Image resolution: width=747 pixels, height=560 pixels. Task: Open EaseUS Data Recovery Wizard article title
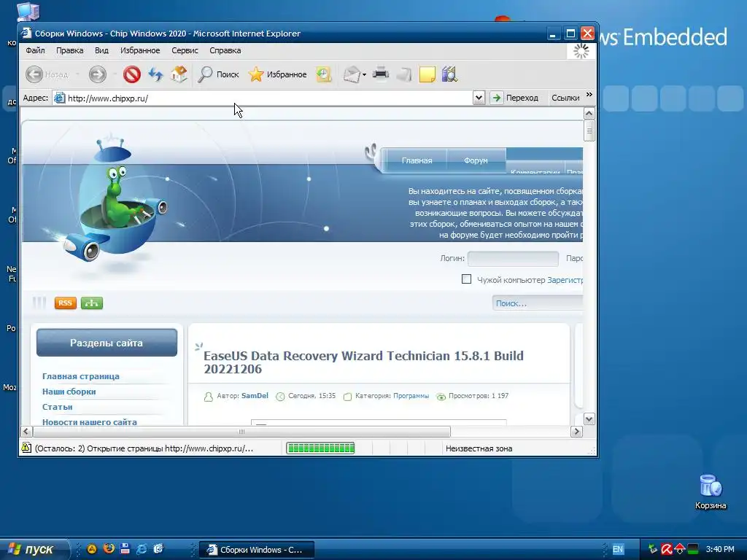[x=363, y=362]
